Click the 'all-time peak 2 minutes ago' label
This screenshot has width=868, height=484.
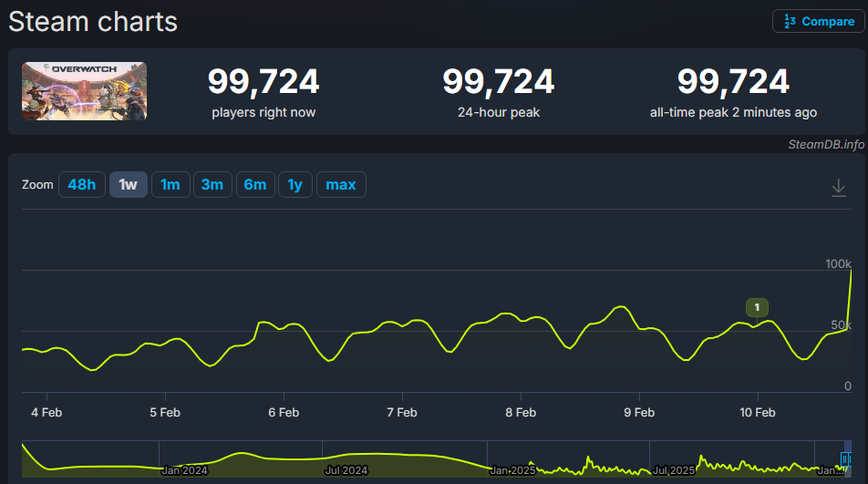(733, 112)
